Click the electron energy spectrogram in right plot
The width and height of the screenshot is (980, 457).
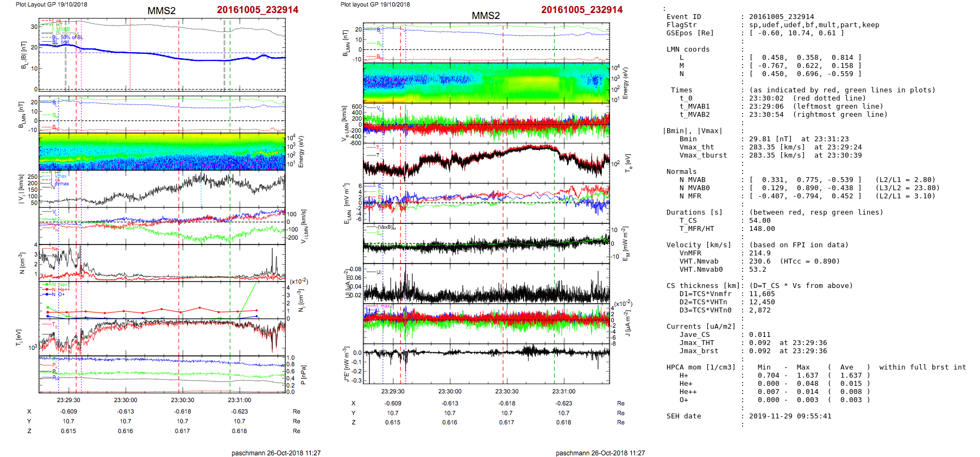[486, 83]
